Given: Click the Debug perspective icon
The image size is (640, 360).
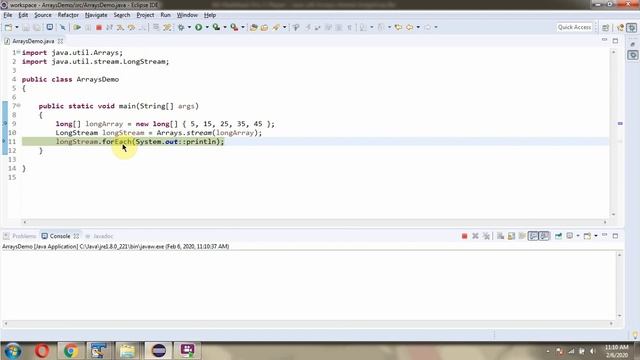Looking at the screenshot, I should (x=632, y=27).
